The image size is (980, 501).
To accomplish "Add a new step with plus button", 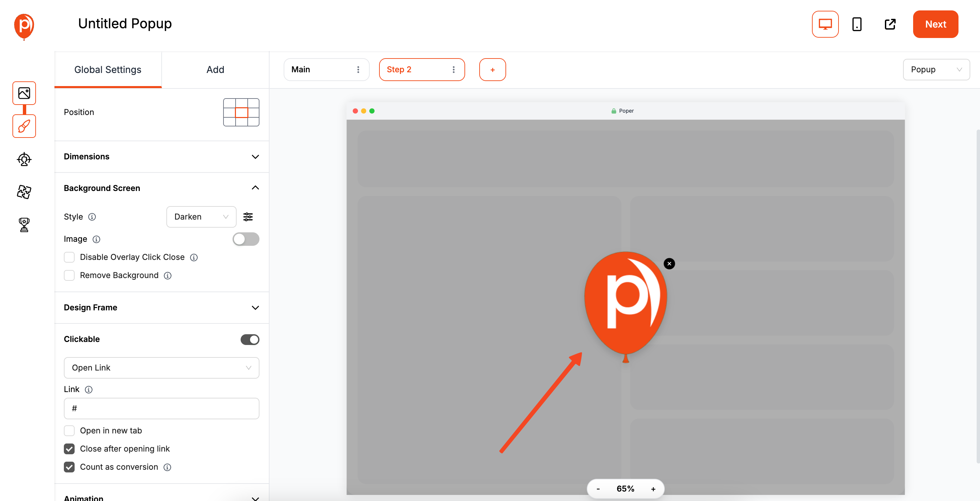I will coord(492,70).
